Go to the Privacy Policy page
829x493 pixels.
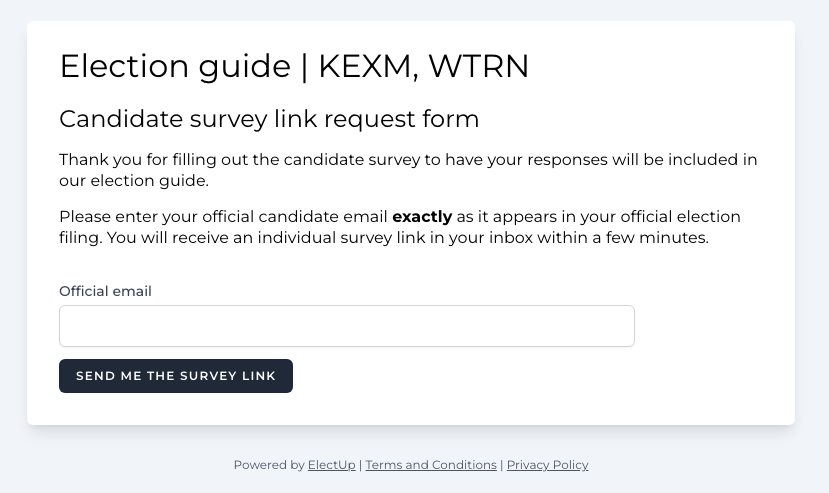pos(547,465)
